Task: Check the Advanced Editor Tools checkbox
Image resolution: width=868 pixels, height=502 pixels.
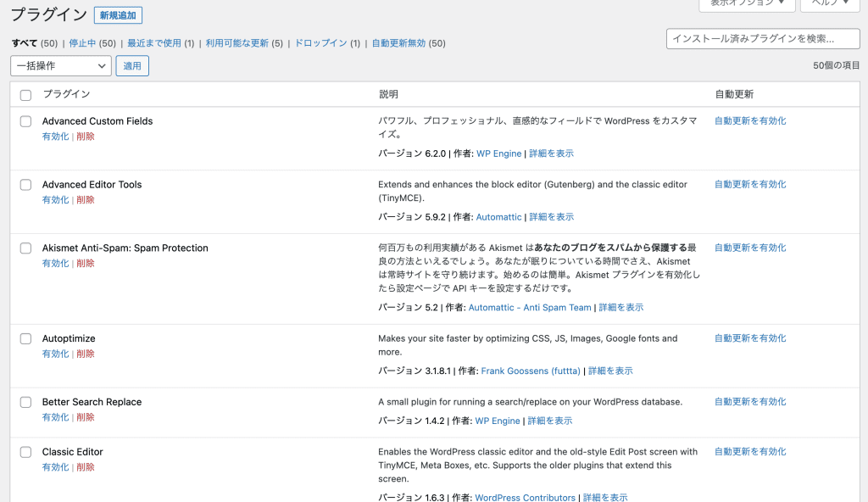Action: pos(25,185)
